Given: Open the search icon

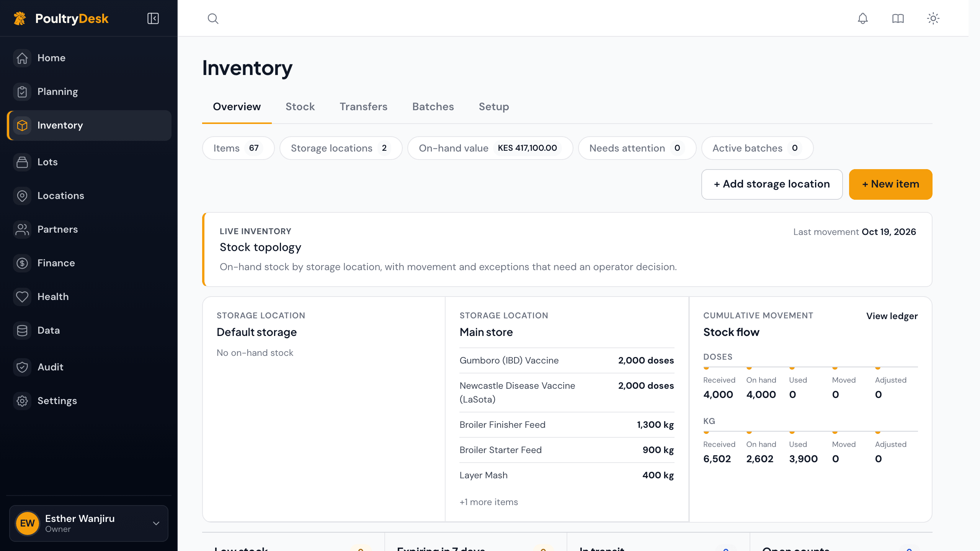Looking at the screenshot, I should 213,18.
